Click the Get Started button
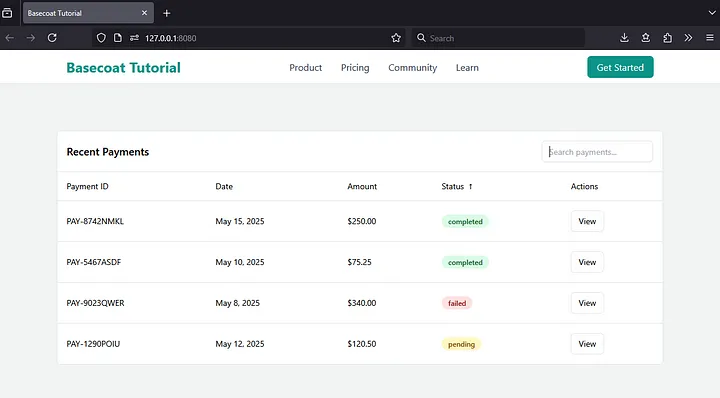The height and width of the screenshot is (398, 720). (x=620, y=67)
